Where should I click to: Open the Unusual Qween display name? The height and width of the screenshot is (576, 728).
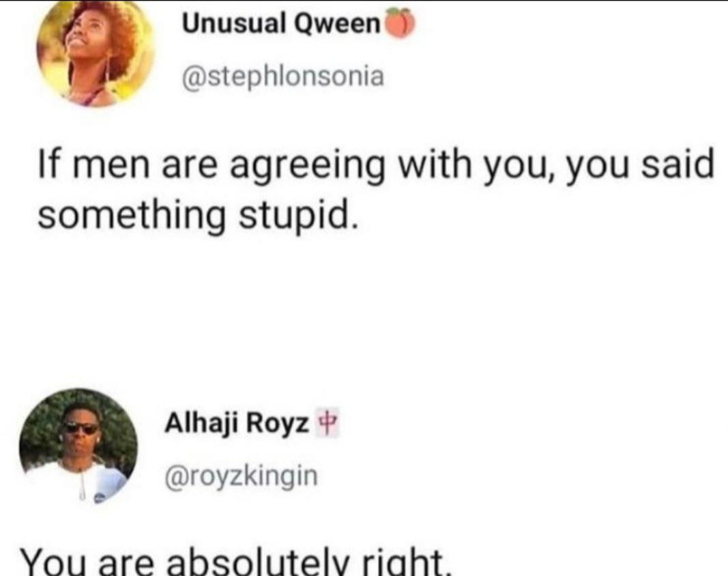(282, 25)
